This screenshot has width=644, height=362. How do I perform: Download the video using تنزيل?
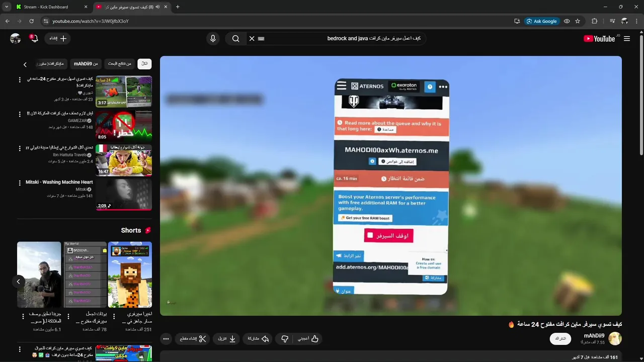click(x=226, y=339)
